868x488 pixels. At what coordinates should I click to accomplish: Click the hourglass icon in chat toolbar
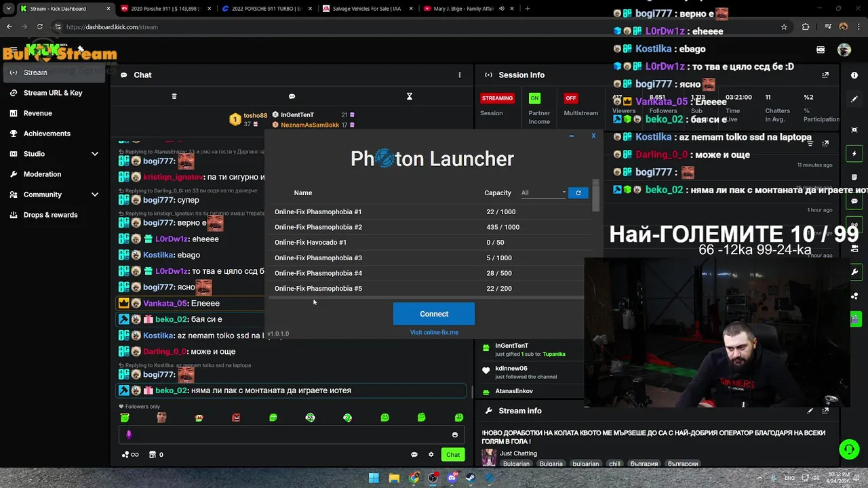coord(410,96)
